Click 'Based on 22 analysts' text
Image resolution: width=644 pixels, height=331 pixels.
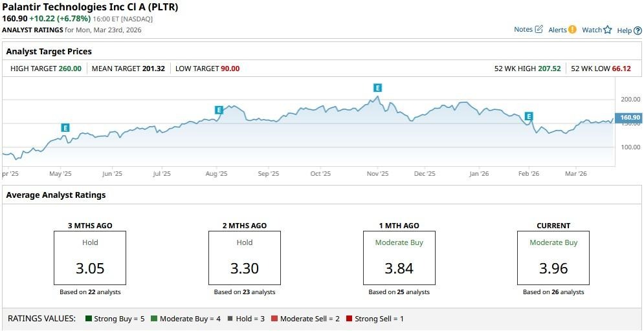pos(90,292)
